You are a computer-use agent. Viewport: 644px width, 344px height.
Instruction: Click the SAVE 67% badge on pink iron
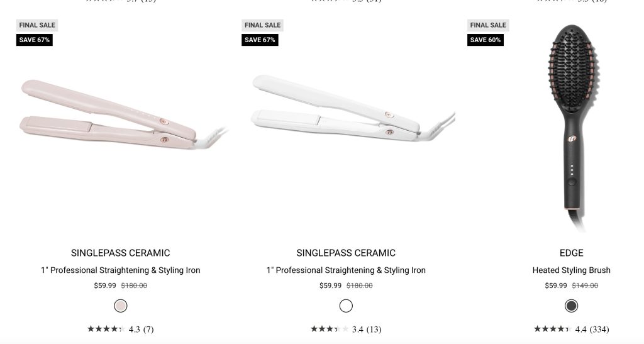pyautogui.click(x=35, y=40)
